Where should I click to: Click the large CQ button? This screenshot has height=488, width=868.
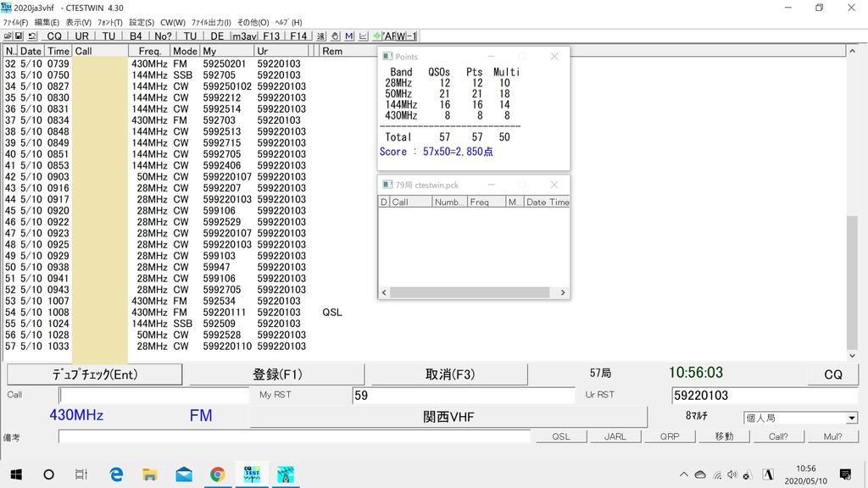click(x=833, y=374)
